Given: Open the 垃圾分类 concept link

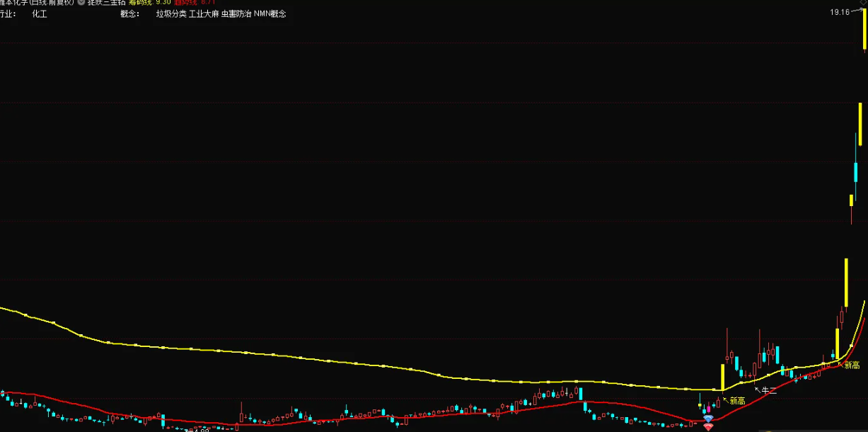Looking at the screenshot, I should (x=171, y=14).
